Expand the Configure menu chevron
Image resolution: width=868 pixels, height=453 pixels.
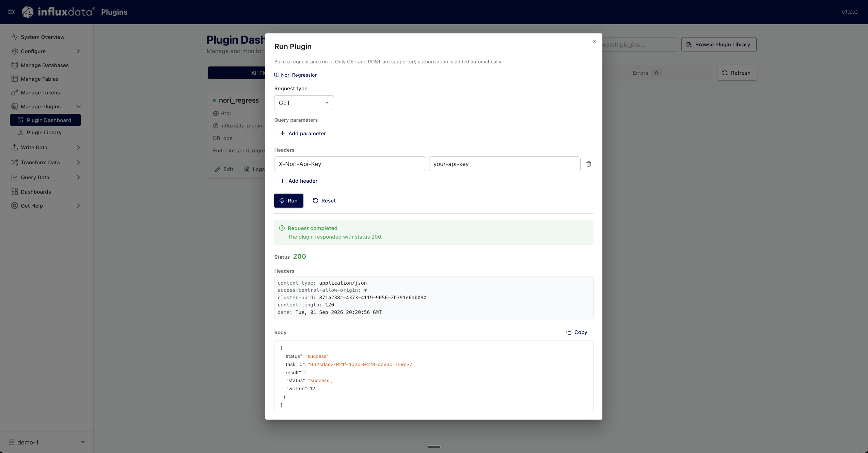(x=78, y=51)
